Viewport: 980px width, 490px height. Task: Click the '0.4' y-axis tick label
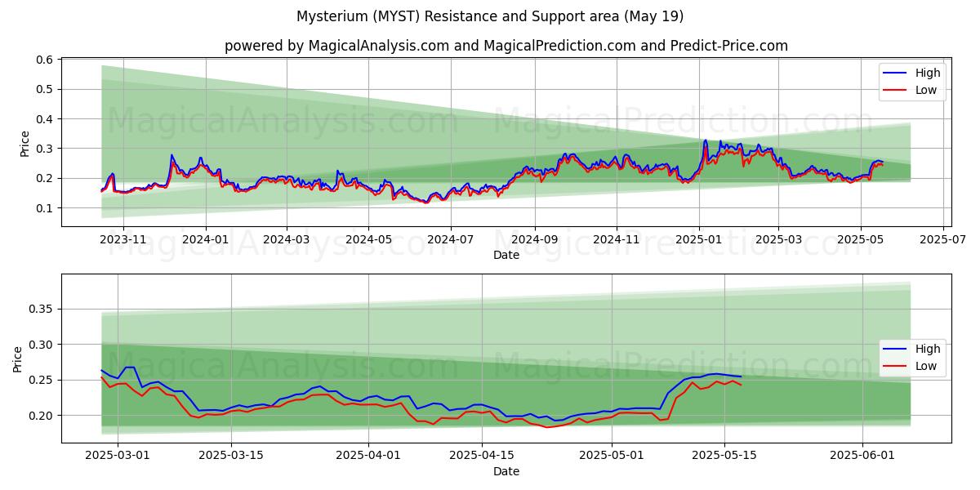coord(44,119)
